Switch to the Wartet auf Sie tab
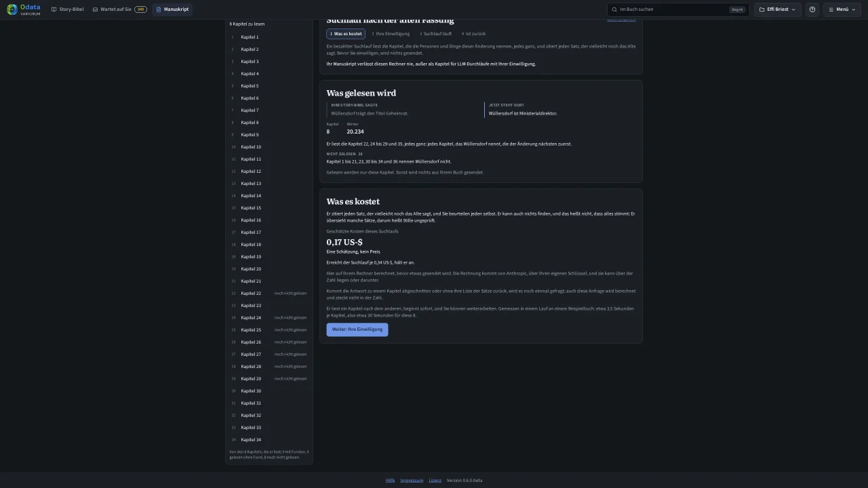Image resolution: width=868 pixels, height=488 pixels. [119, 9]
